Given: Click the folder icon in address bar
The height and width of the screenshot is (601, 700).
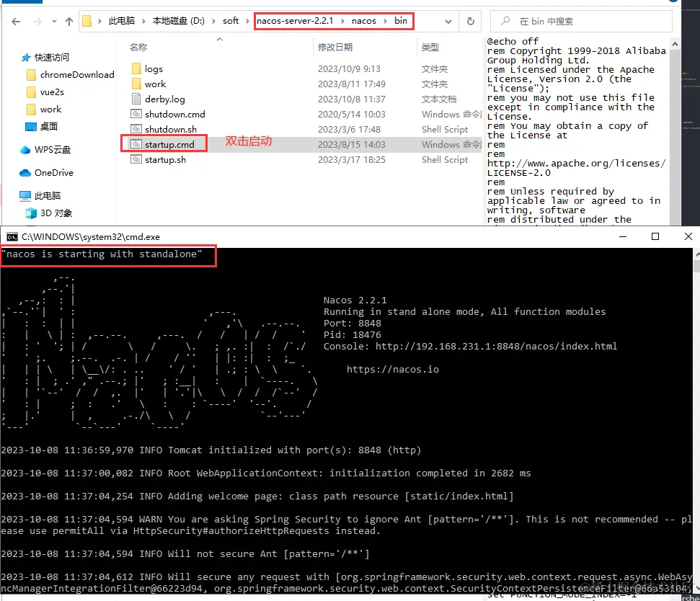Looking at the screenshot, I should tap(87, 21).
